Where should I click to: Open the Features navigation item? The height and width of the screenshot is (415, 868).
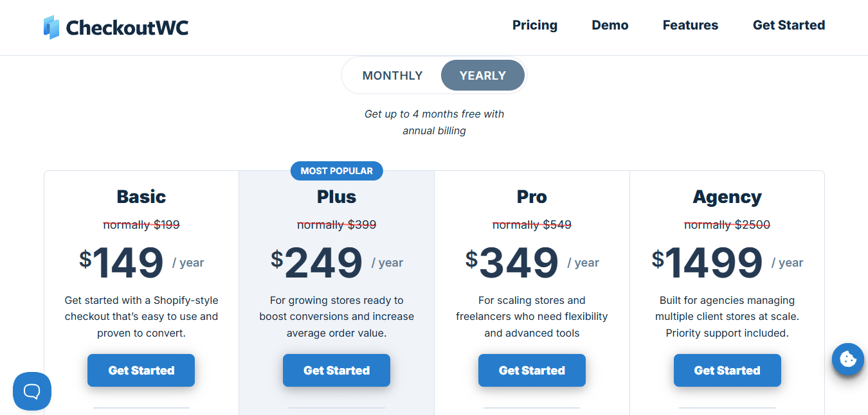pyautogui.click(x=690, y=25)
